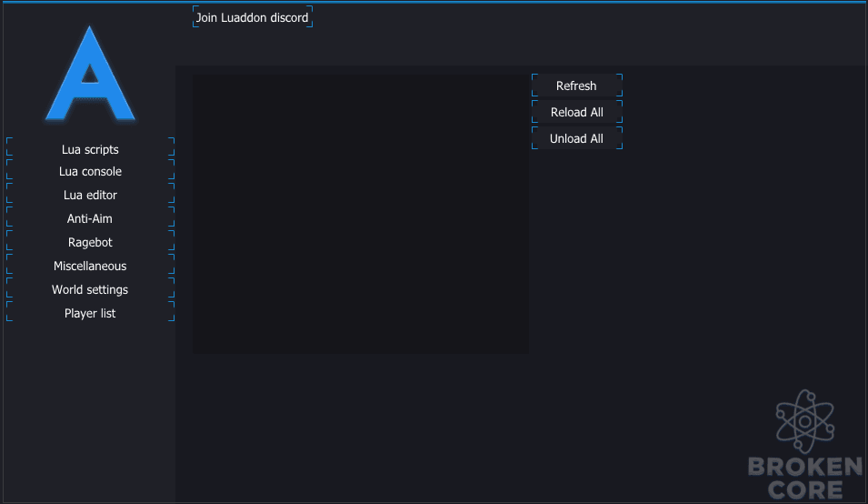This screenshot has height=504, width=868.
Task: Click the empty header bar beside discord button
Action: point(587,34)
